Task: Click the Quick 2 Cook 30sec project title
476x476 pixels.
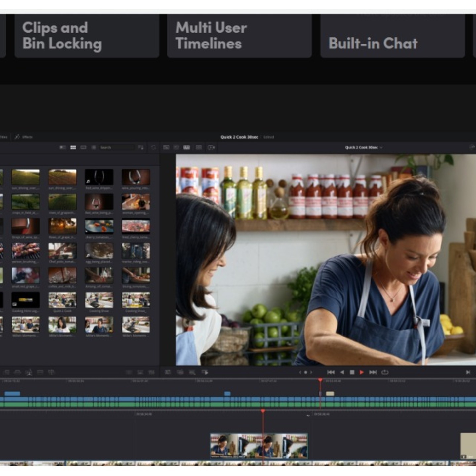Action: [239, 137]
